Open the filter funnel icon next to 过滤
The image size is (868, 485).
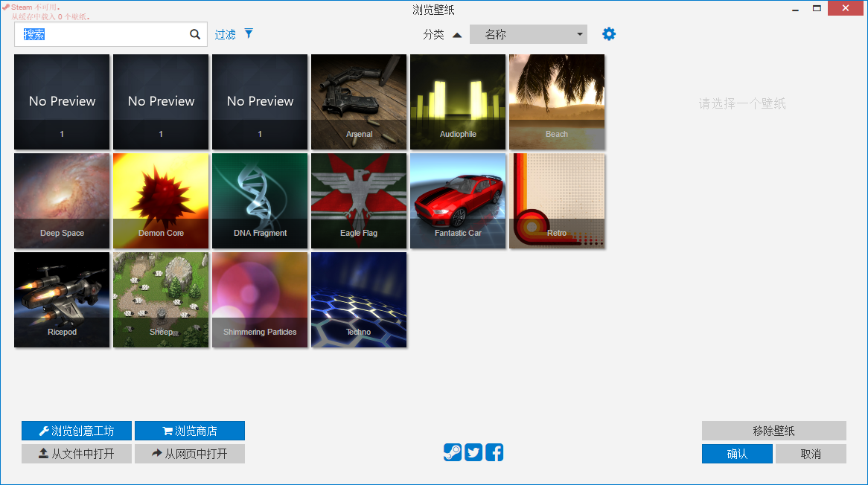[248, 33]
